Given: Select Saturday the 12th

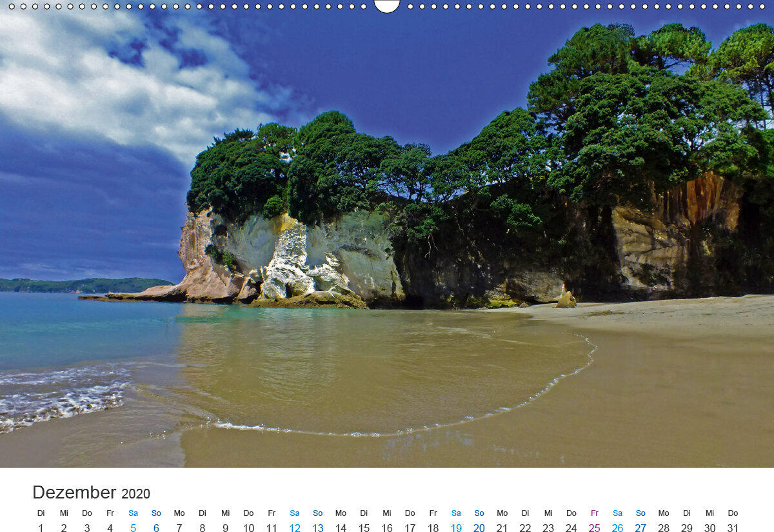Looking at the screenshot, I should point(295,527).
